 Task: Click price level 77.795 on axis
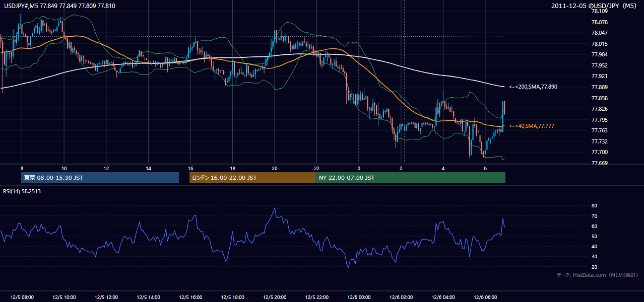coord(600,120)
